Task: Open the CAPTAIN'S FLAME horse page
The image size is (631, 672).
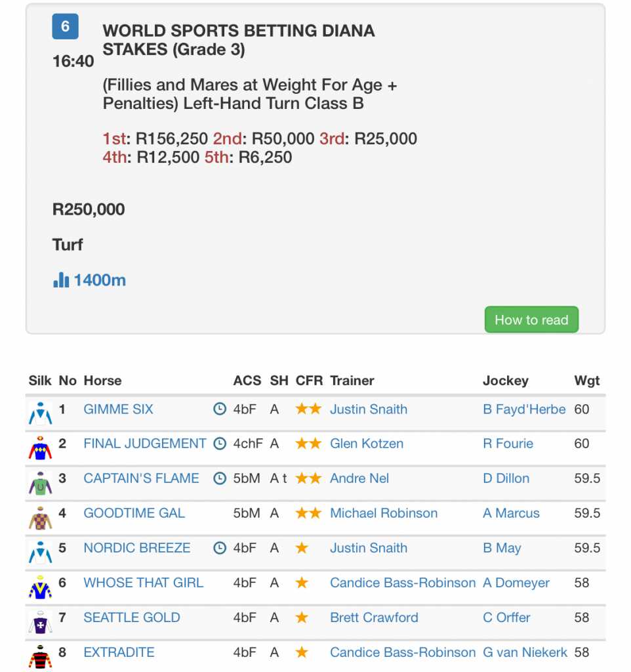Action: (141, 478)
